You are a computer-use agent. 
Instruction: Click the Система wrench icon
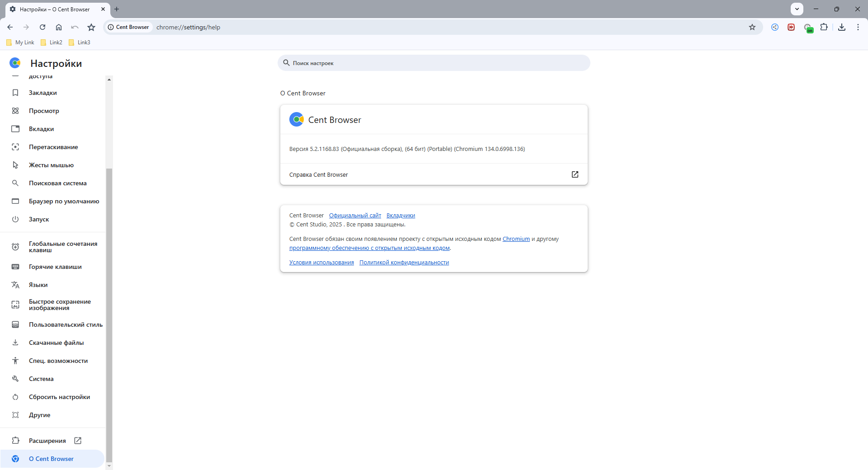click(x=15, y=379)
